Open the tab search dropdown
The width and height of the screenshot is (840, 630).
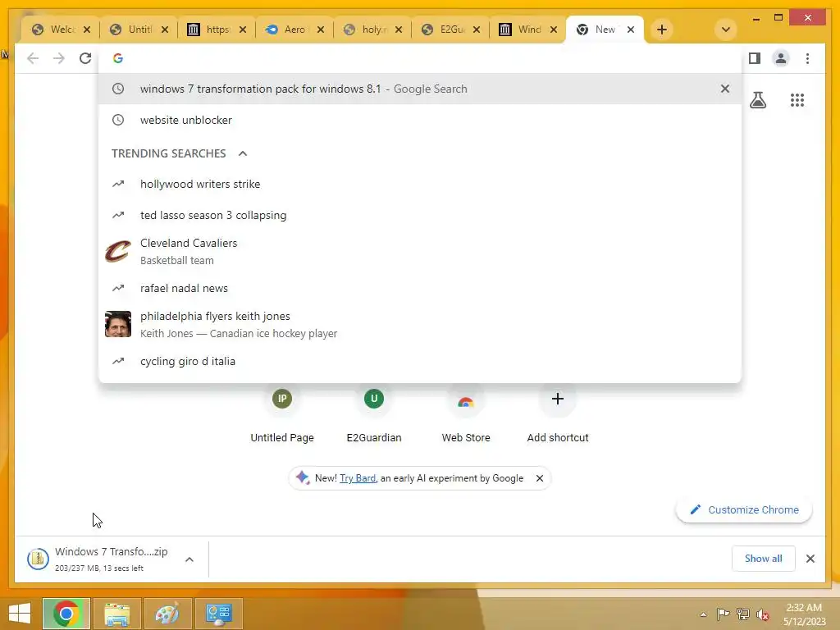coord(725,30)
